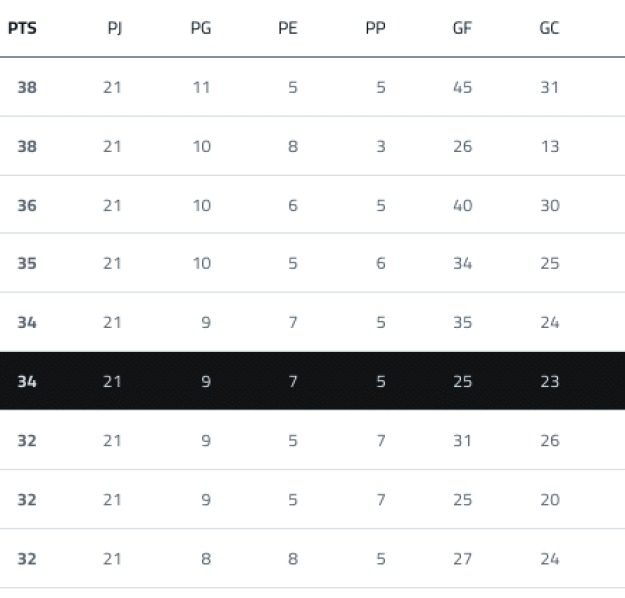Select the PG column header
The width and height of the screenshot is (625, 598).
pyautogui.click(x=200, y=28)
